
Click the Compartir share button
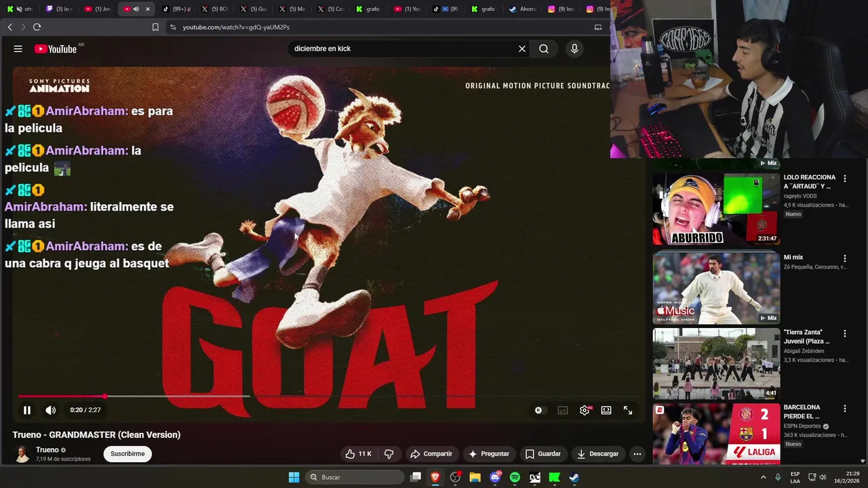pyautogui.click(x=431, y=454)
